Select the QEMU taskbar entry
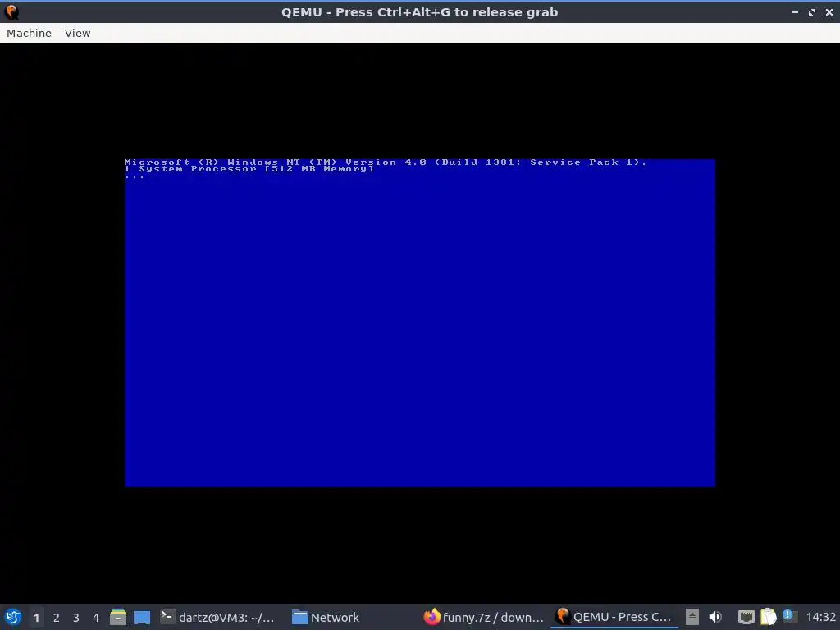 tap(614, 617)
